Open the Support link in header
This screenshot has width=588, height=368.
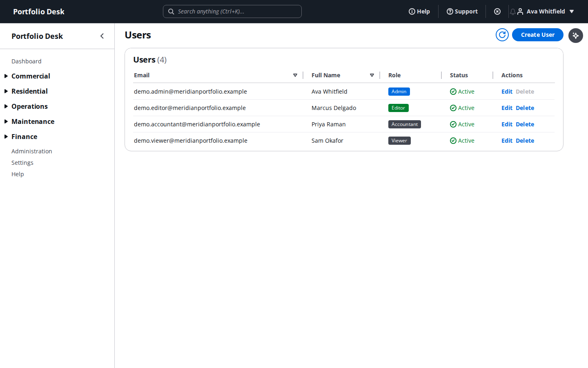click(462, 11)
